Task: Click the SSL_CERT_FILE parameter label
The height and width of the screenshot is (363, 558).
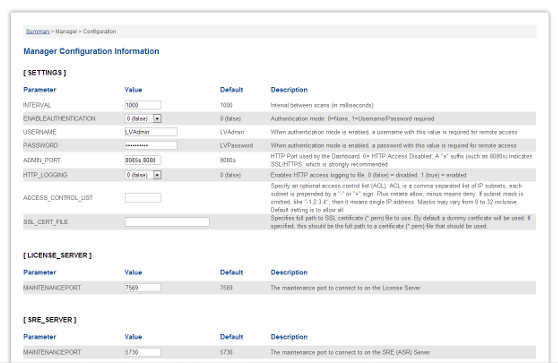Action: [46, 222]
